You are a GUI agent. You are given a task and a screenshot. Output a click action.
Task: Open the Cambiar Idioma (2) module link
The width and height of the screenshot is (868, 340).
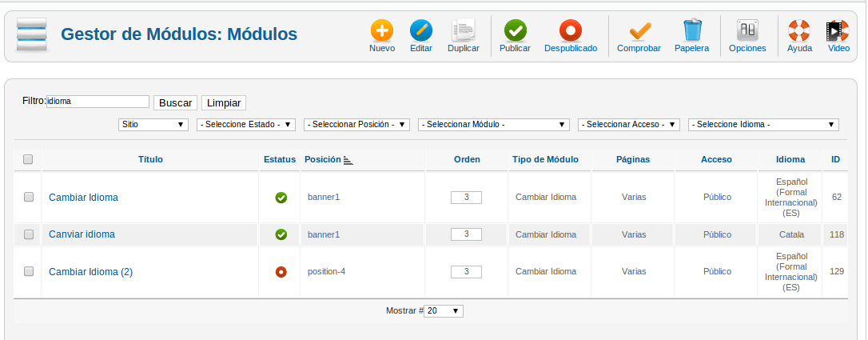[91, 272]
